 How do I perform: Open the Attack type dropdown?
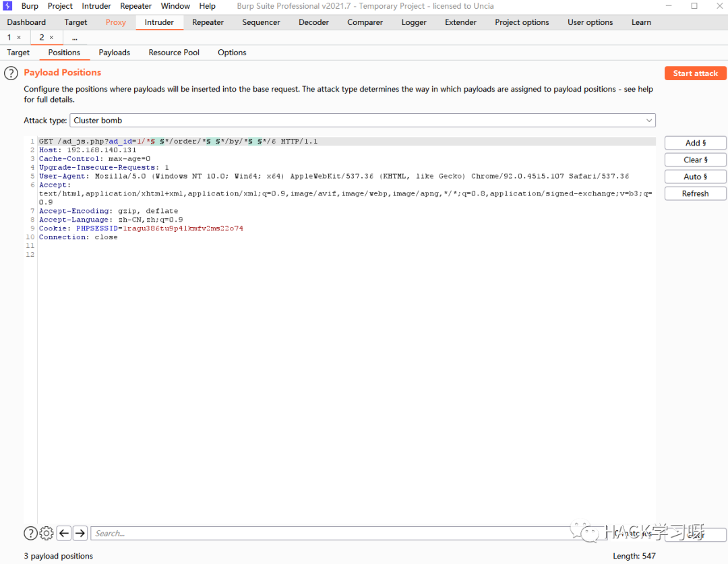click(363, 120)
